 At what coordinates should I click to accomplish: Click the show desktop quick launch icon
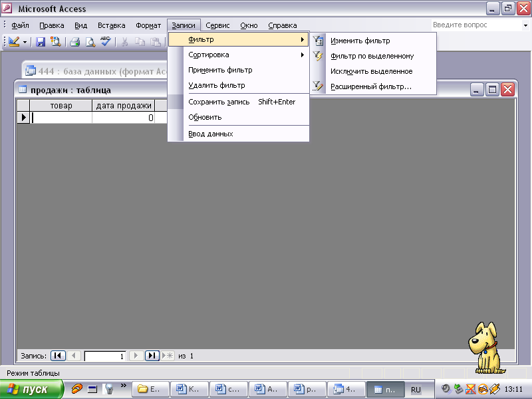[92, 389]
